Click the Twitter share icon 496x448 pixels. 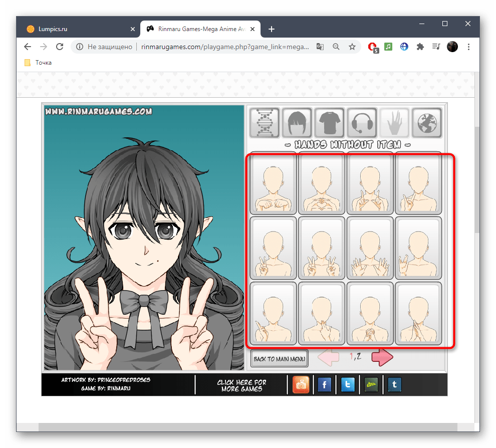(x=348, y=385)
